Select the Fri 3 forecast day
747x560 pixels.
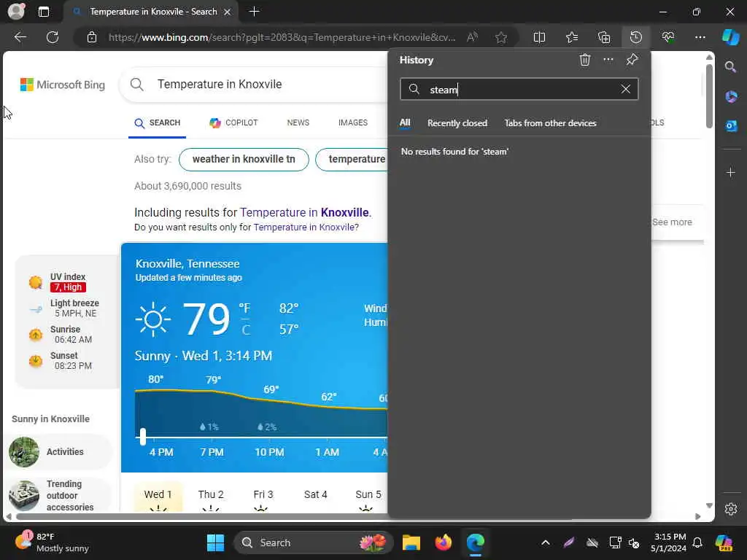point(263,495)
